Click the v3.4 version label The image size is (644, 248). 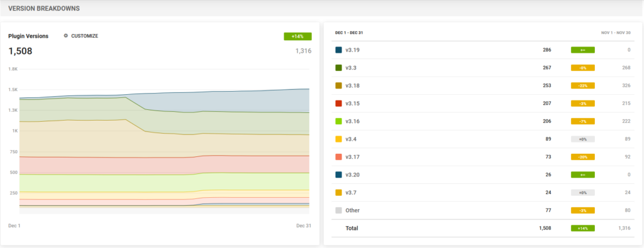click(351, 139)
